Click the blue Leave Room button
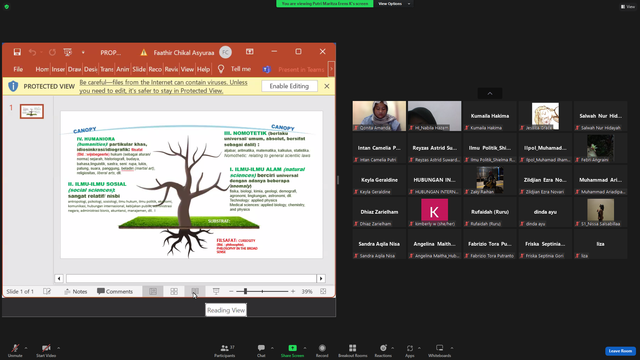This screenshot has width=640, height=360. coord(620,351)
